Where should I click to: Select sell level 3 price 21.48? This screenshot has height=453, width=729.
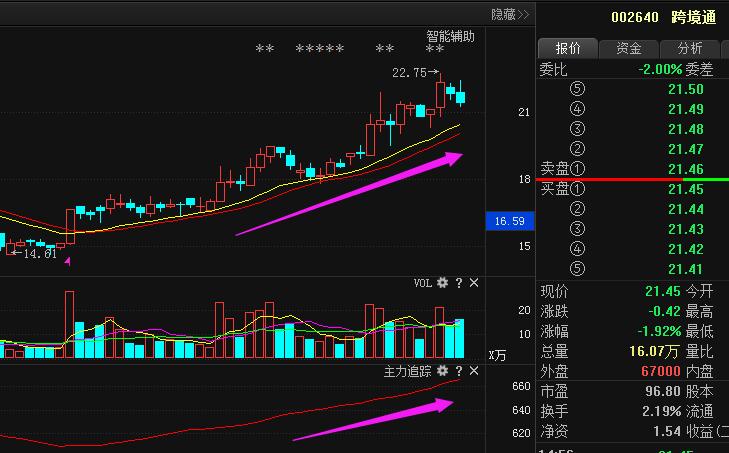click(x=686, y=129)
